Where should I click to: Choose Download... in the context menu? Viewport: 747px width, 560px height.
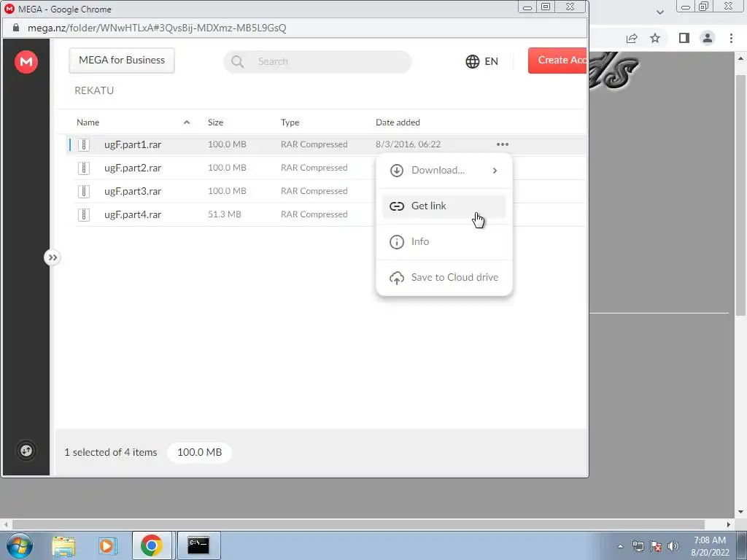[x=444, y=171]
